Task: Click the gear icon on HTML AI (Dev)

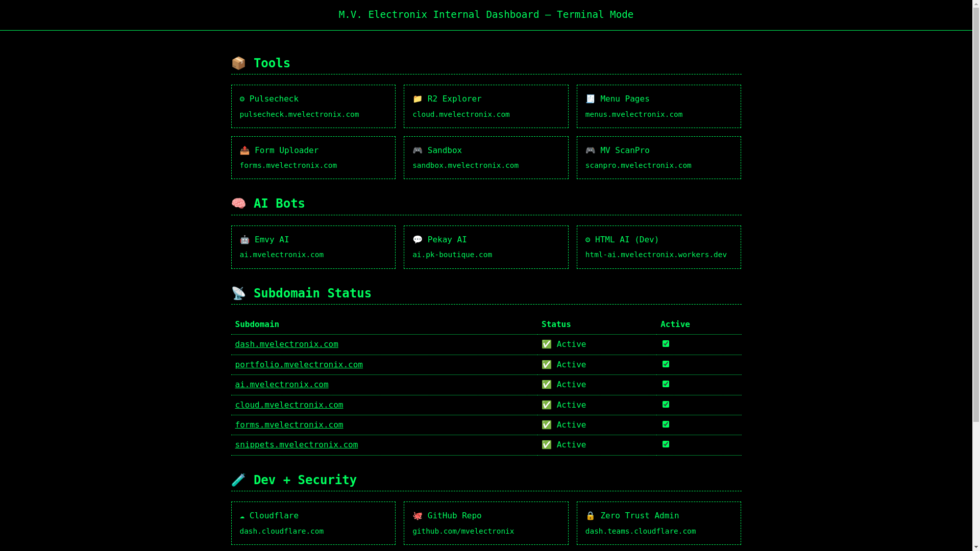Action: [x=587, y=240]
